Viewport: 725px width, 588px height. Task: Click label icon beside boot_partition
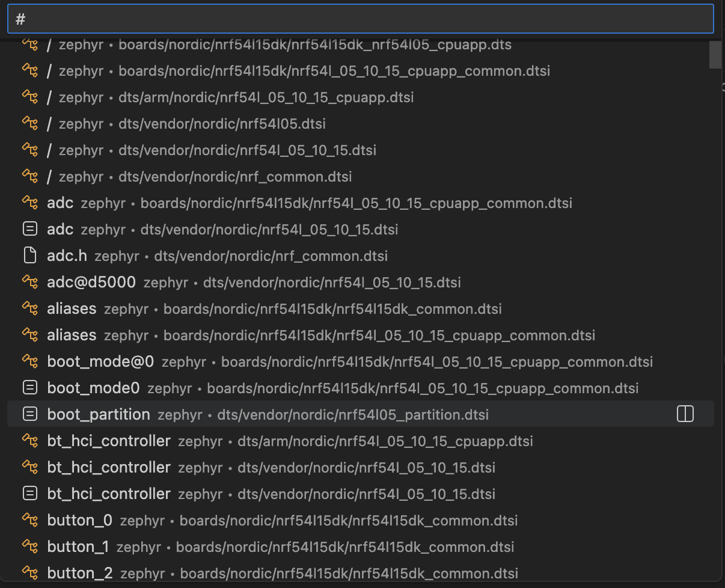[29, 414]
